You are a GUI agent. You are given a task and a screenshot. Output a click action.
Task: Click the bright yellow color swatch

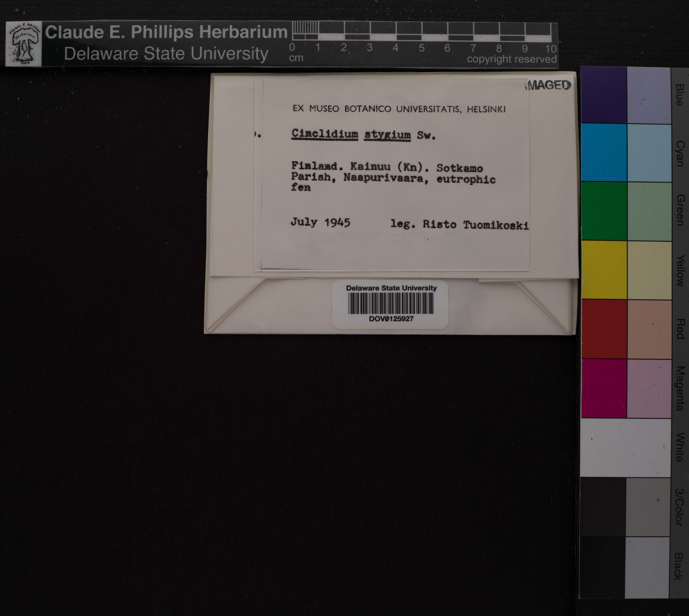(x=604, y=270)
